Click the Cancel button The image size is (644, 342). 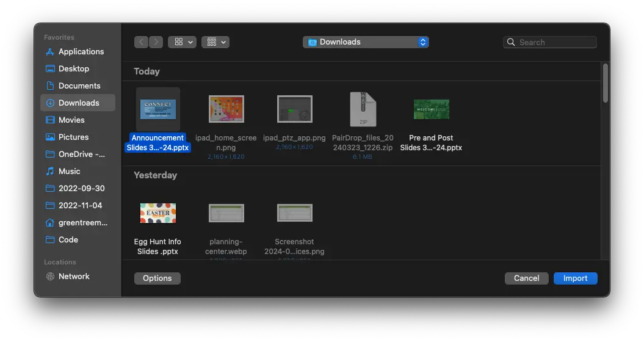[527, 278]
